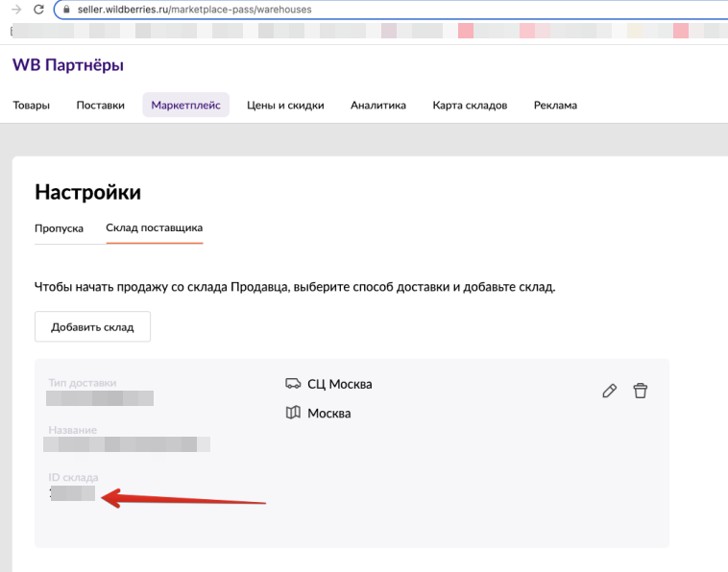Open Карта складов section
This screenshot has height=572, width=728.
pyautogui.click(x=470, y=106)
